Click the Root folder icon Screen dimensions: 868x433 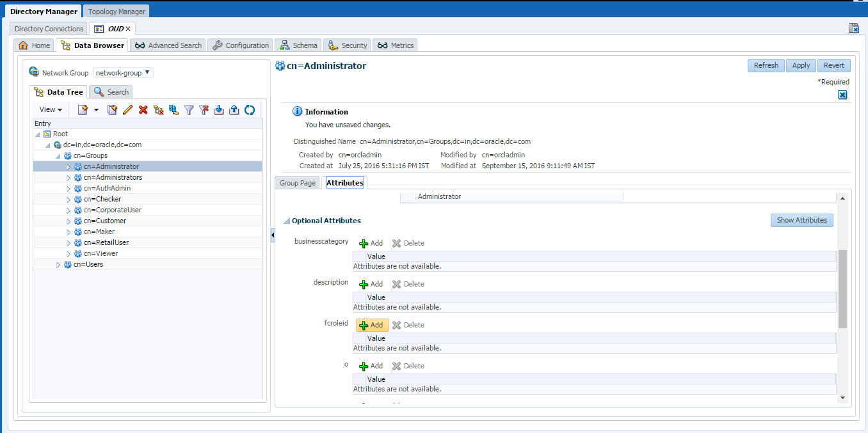(47, 134)
